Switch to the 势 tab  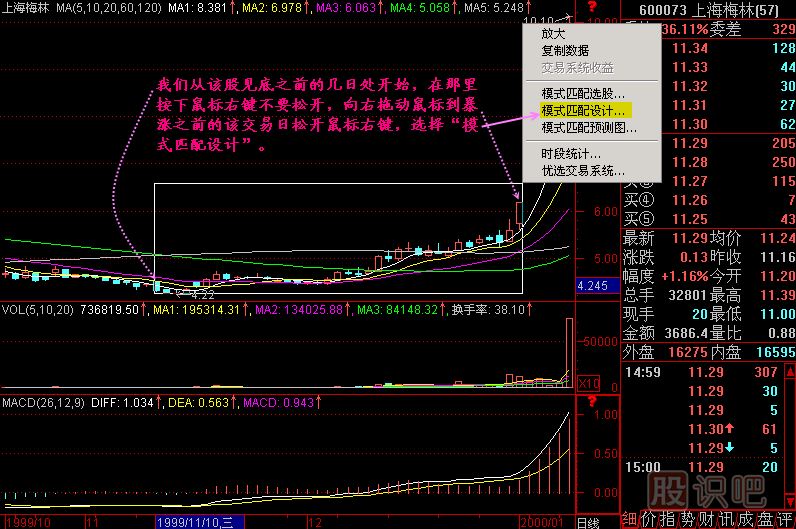tap(687, 519)
